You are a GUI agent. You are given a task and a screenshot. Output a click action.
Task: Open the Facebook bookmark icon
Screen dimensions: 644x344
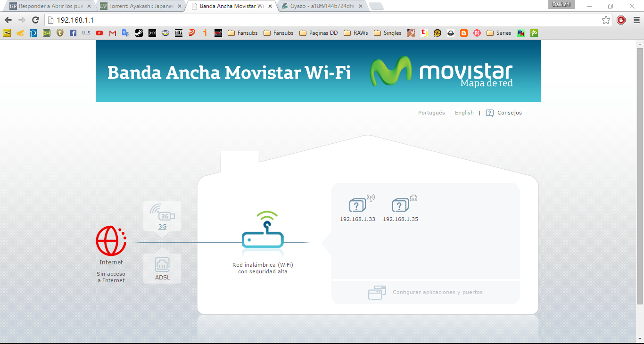[x=73, y=33]
